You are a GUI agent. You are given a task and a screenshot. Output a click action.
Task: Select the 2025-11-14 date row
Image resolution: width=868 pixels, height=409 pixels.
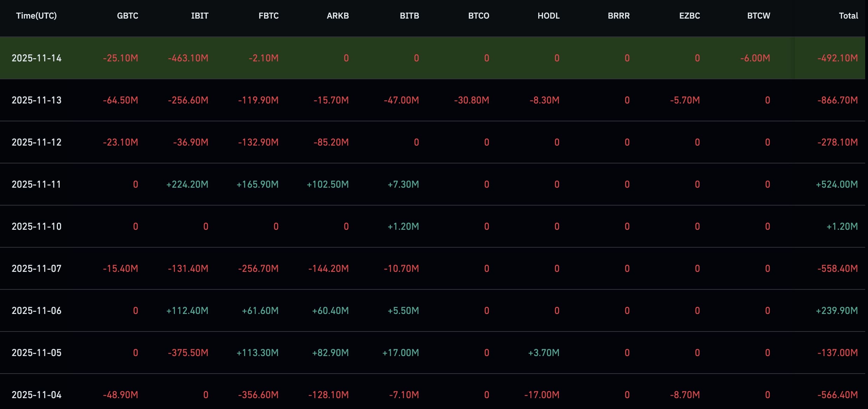(37, 58)
